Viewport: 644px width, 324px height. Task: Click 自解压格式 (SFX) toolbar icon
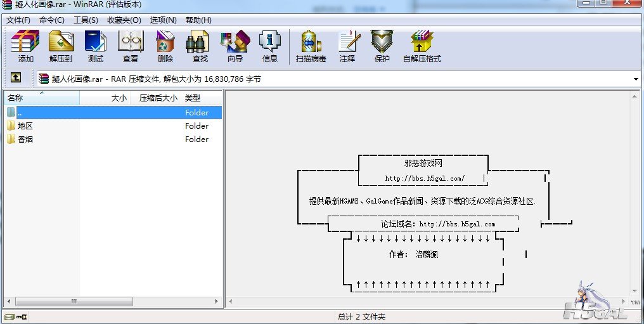coord(422,46)
